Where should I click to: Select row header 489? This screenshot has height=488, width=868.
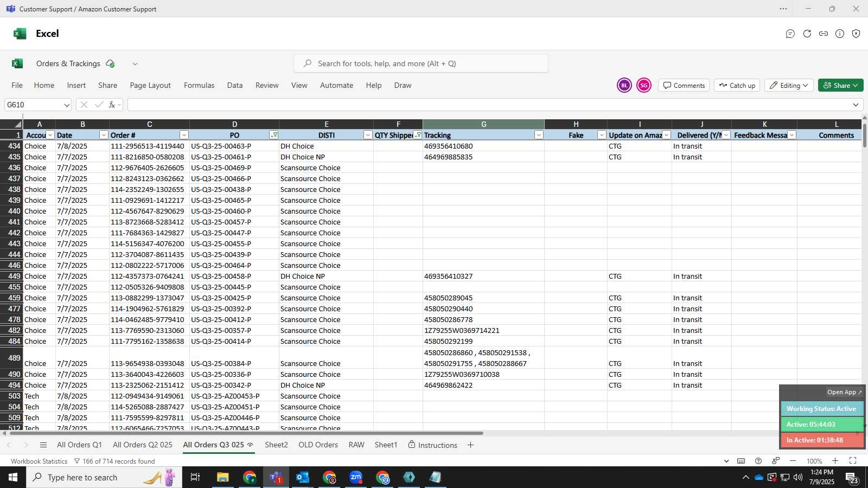coord(11,358)
